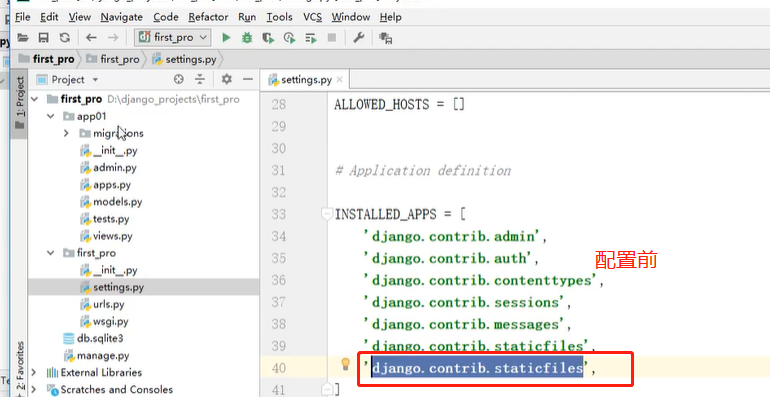The image size is (770, 397).
Task: Click the second first_pro folder breadcrumb
Action: tap(112, 59)
